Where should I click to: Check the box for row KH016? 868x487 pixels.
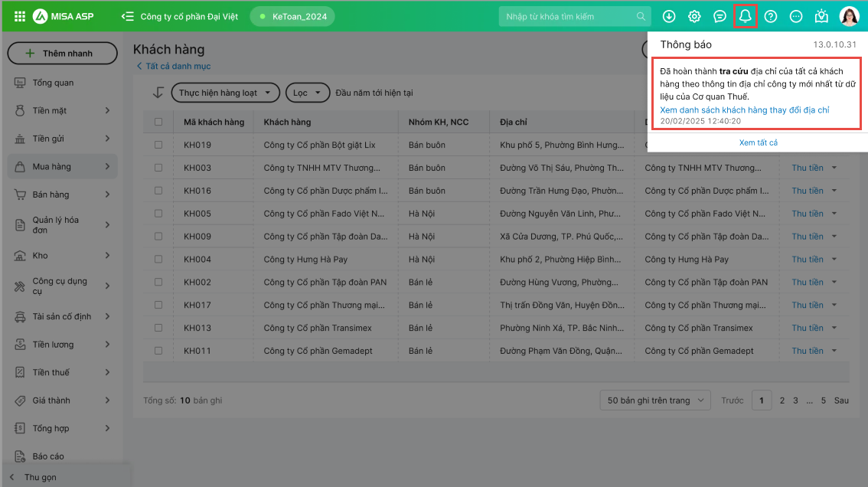pos(158,191)
